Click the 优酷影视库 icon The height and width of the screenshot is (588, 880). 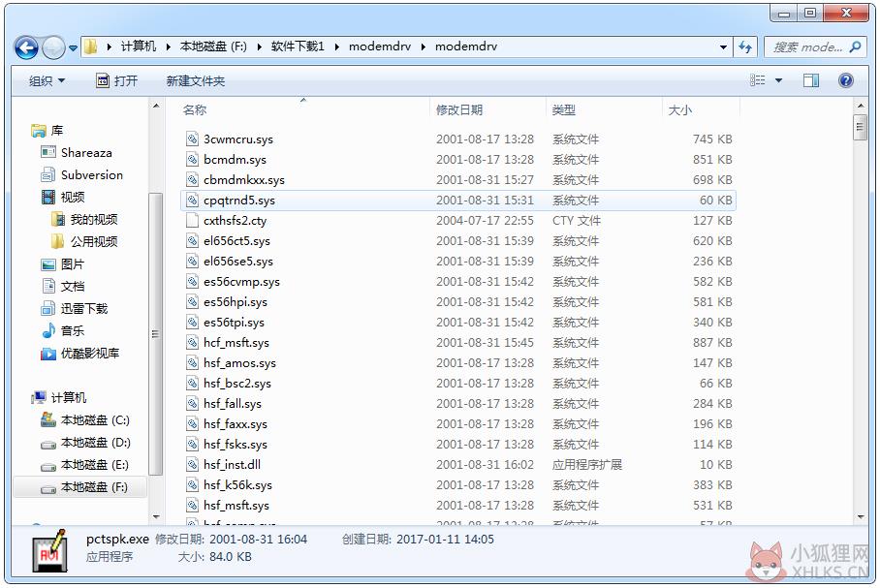pyautogui.click(x=48, y=354)
